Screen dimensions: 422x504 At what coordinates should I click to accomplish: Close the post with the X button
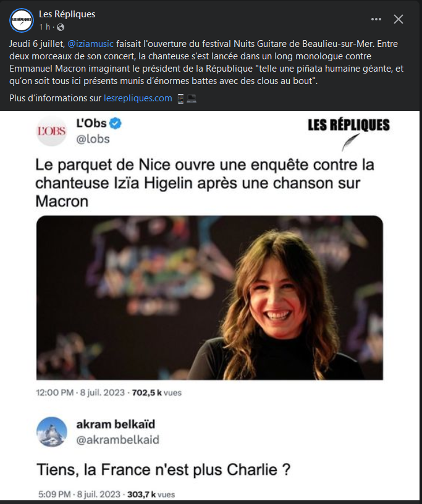[x=399, y=19]
